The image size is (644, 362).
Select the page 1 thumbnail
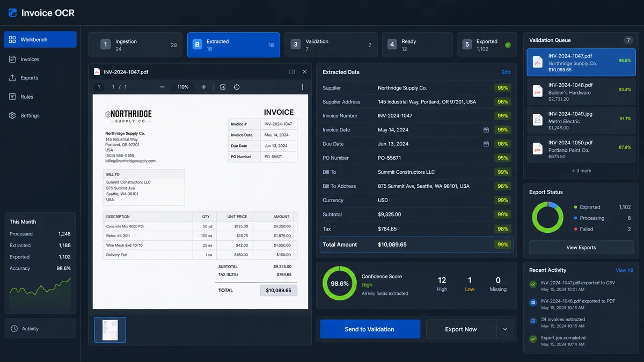[110, 330]
